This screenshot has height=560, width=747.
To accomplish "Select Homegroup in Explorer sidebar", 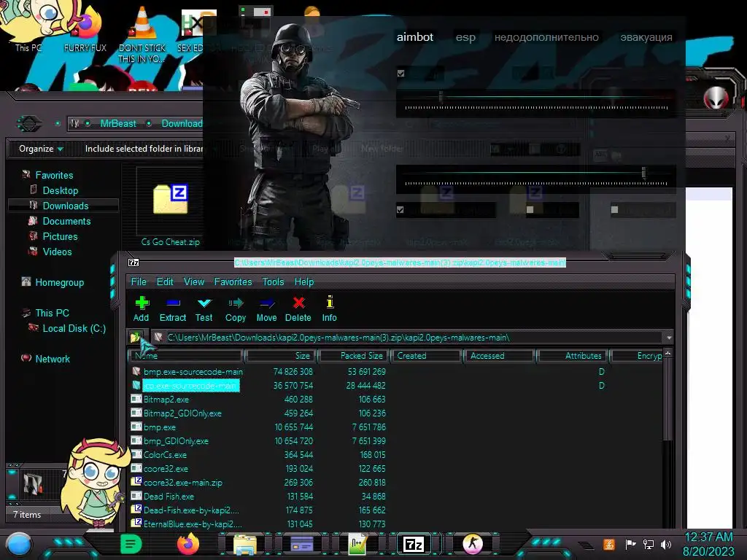I will coord(59,282).
